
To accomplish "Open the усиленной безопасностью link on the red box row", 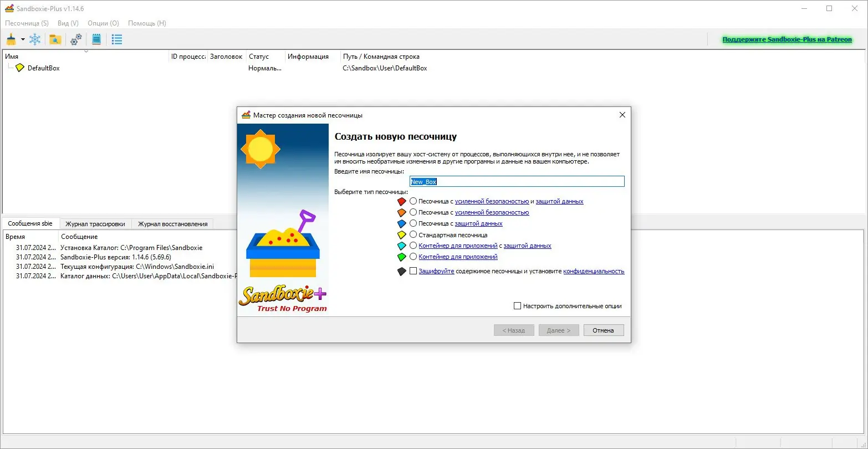I will [x=492, y=201].
